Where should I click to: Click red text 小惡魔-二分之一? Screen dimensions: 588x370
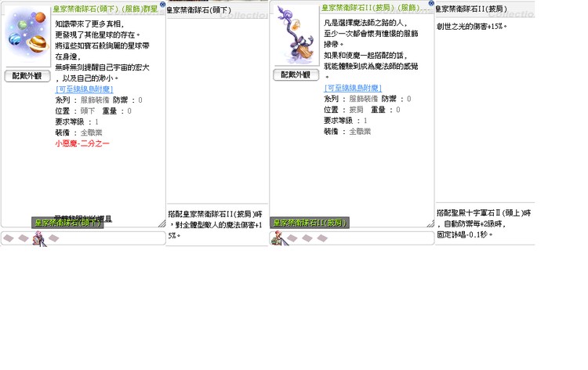click(x=82, y=143)
